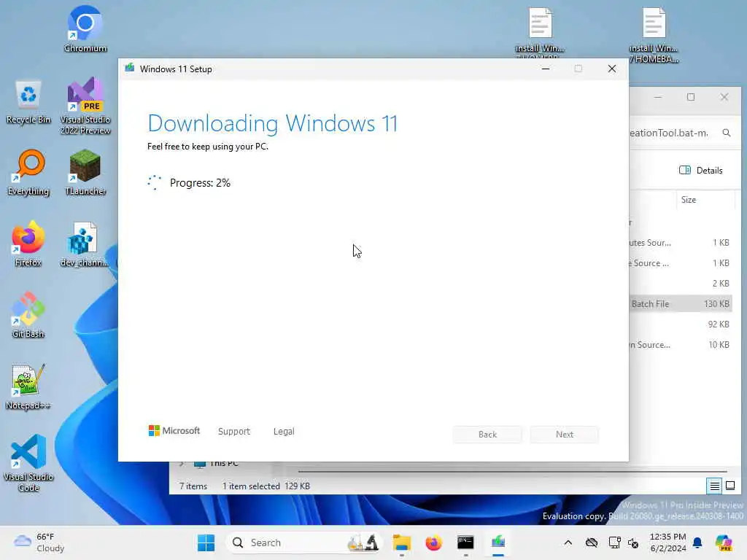Open File Explorer from the taskbar
This screenshot has width=747, height=560.
pyautogui.click(x=402, y=542)
